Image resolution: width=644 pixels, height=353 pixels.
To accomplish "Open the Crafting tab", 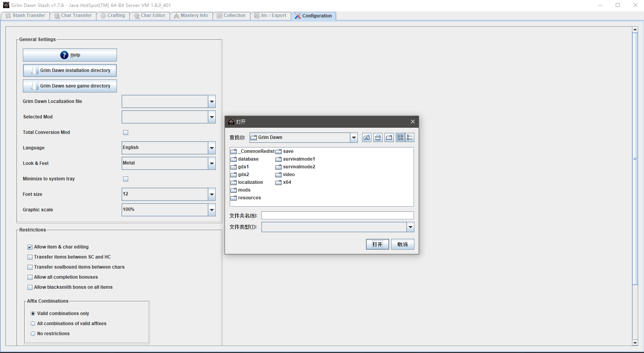I will tap(113, 15).
